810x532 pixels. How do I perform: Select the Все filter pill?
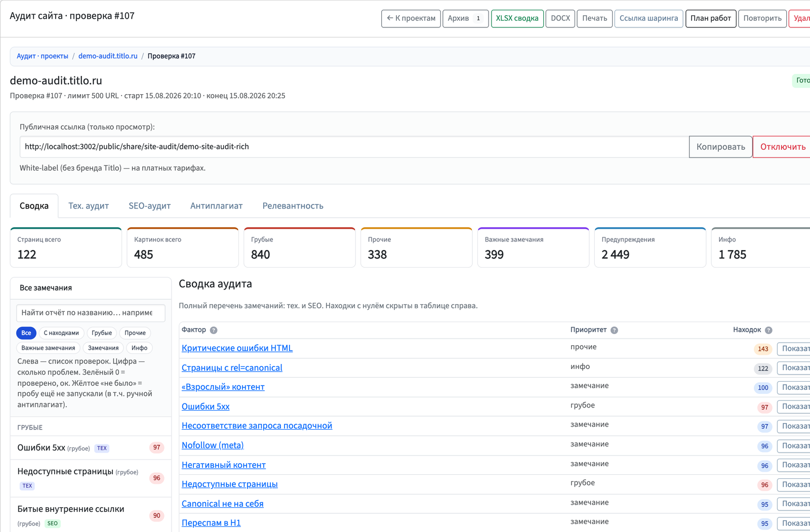26,333
